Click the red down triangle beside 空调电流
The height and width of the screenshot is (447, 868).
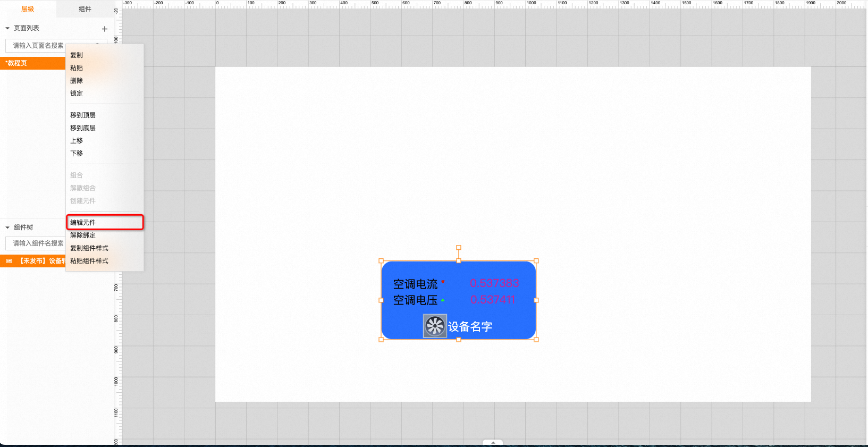[x=443, y=282]
